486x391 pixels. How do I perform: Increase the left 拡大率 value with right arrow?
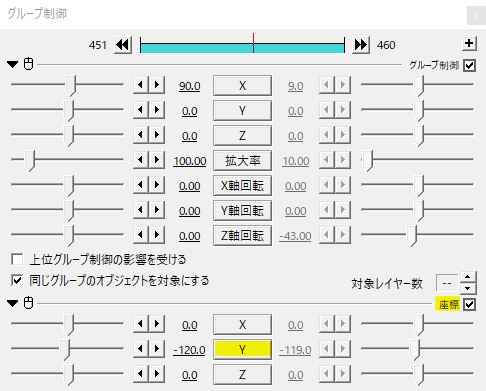pyautogui.click(x=157, y=160)
